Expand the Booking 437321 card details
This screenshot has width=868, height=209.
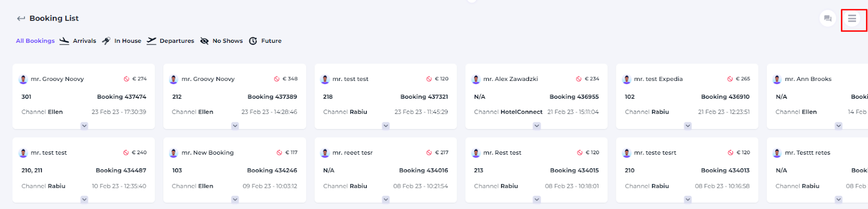point(386,126)
